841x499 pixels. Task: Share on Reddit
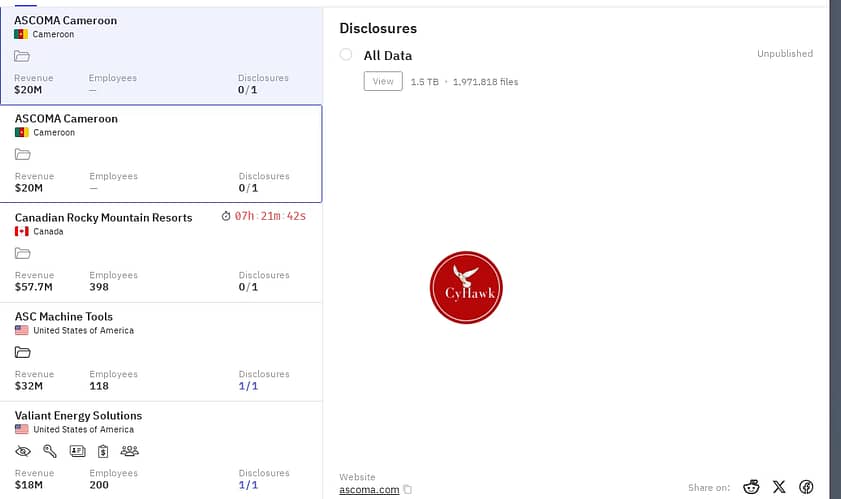click(x=751, y=487)
